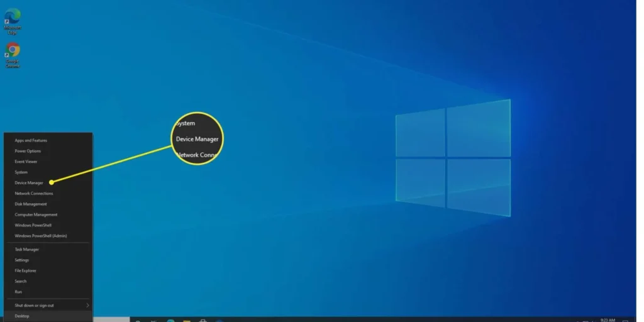Open the Microsoft Edge desktop shortcut
This screenshot has height=322, width=644.
pos(13,21)
